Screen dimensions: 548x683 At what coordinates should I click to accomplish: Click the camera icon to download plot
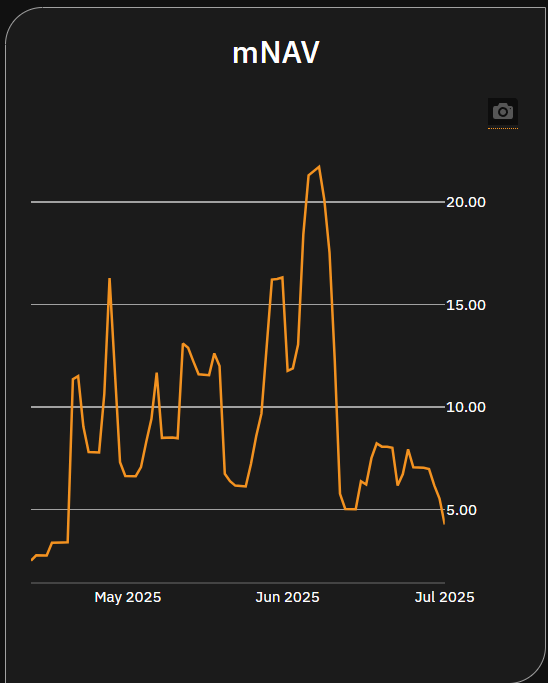(x=503, y=112)
